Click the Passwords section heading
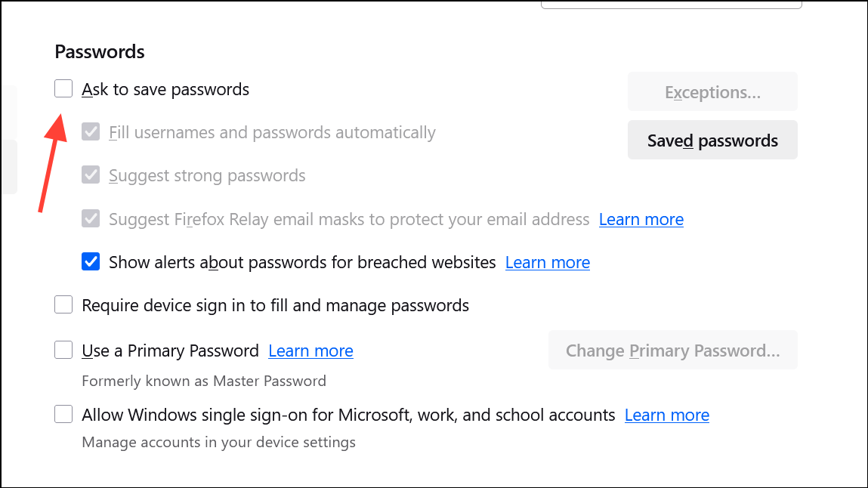Screen dimensions: 868x488 pos(100,51)
